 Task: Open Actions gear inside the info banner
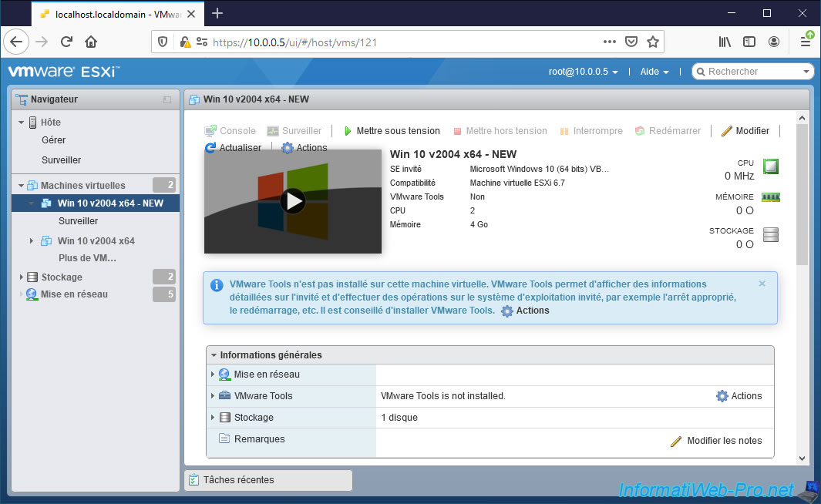point(525,311)
